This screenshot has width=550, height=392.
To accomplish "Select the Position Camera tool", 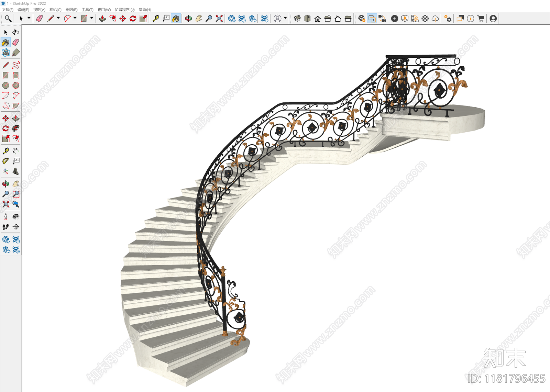I will (6, 216).
